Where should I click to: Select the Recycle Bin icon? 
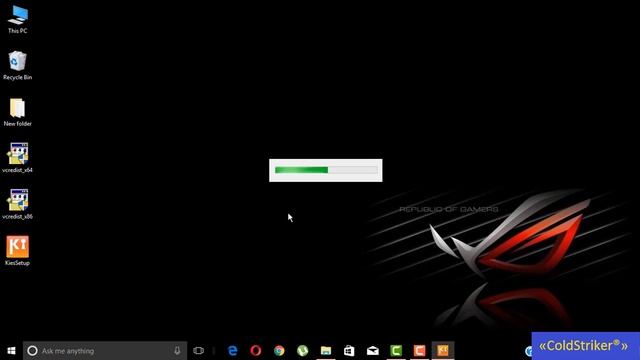click(17, 65)
